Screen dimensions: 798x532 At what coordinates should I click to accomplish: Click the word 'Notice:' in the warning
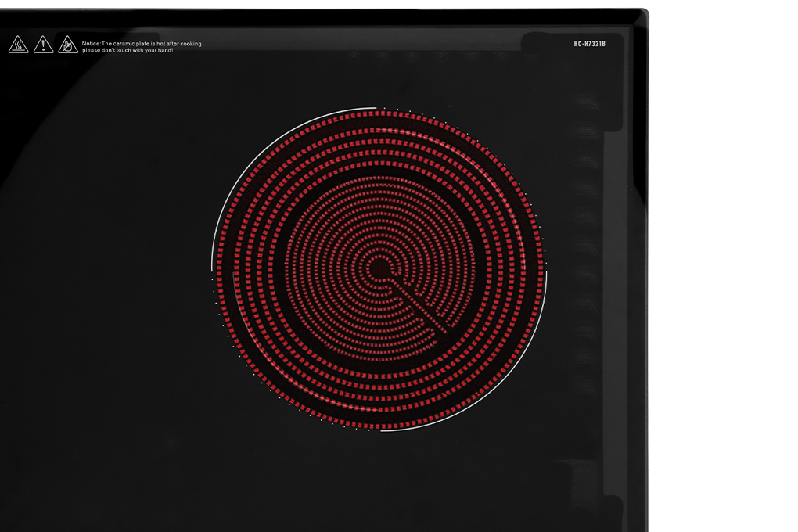pyautogui.click(x=92, y=44)
